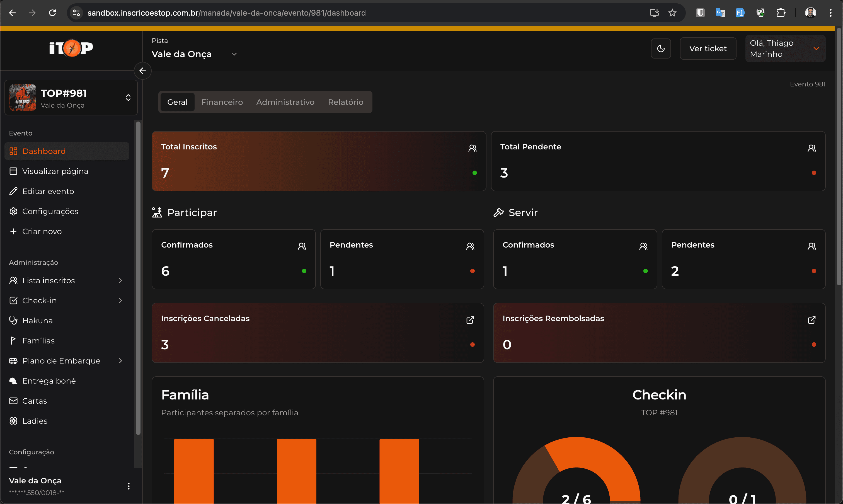Open Editar evento
Viewport: 843px width, 504px height.
pos(67,191)
